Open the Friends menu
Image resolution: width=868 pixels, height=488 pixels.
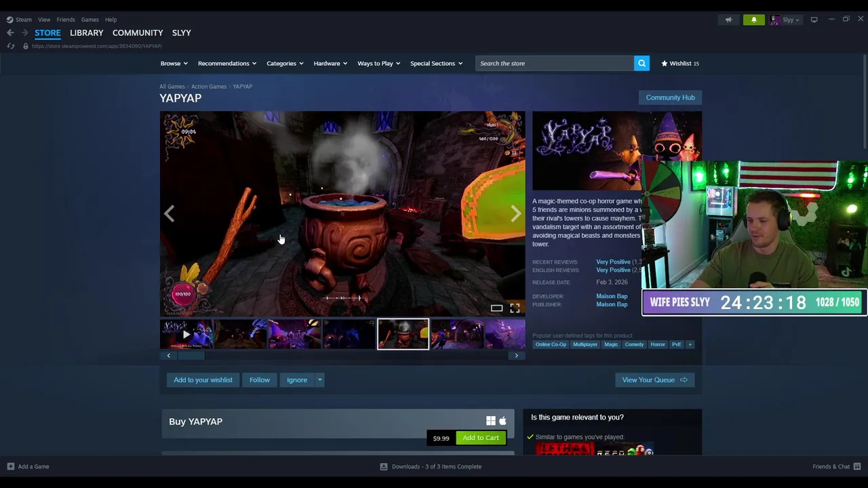(66, 20)
